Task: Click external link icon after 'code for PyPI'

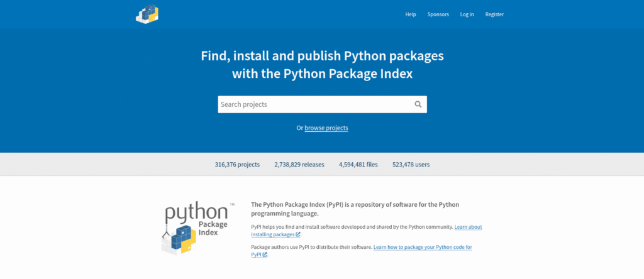Action: (x=265, y=255)
